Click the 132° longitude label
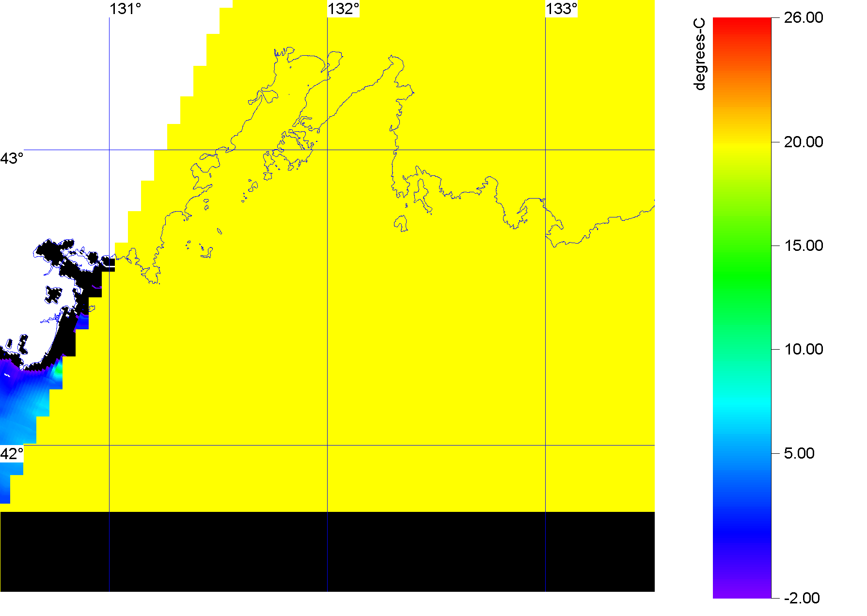867x616 pixels. pyautogui.click(x=344, y=9)
